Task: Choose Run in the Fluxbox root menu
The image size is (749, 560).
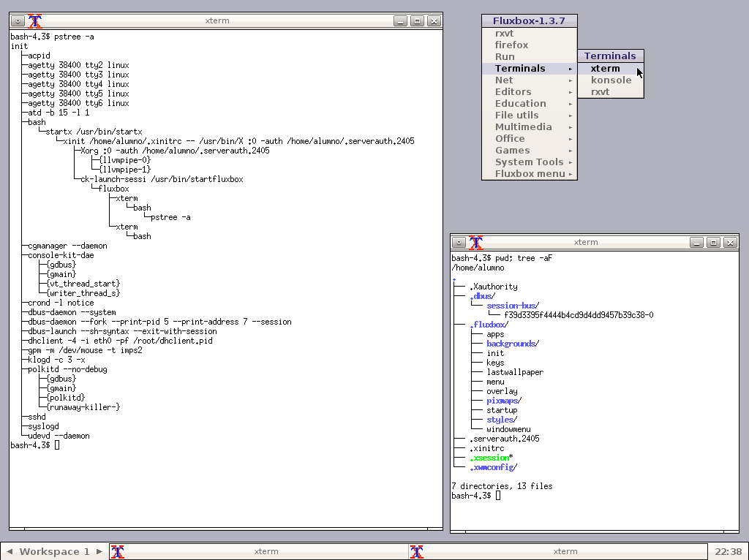Action: pyautogui.click(x=505, y=56)
